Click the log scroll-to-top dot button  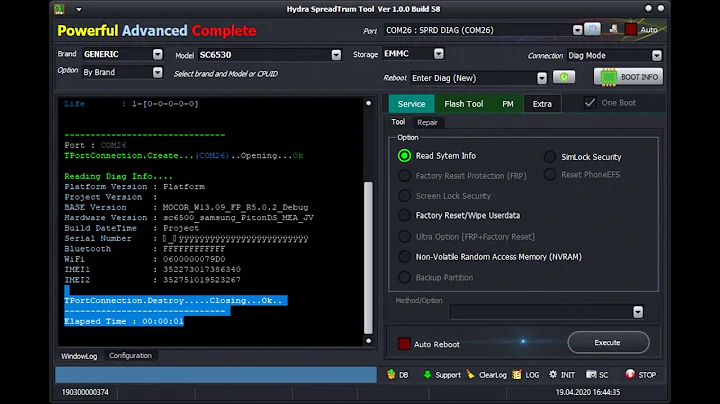point(368,103)
